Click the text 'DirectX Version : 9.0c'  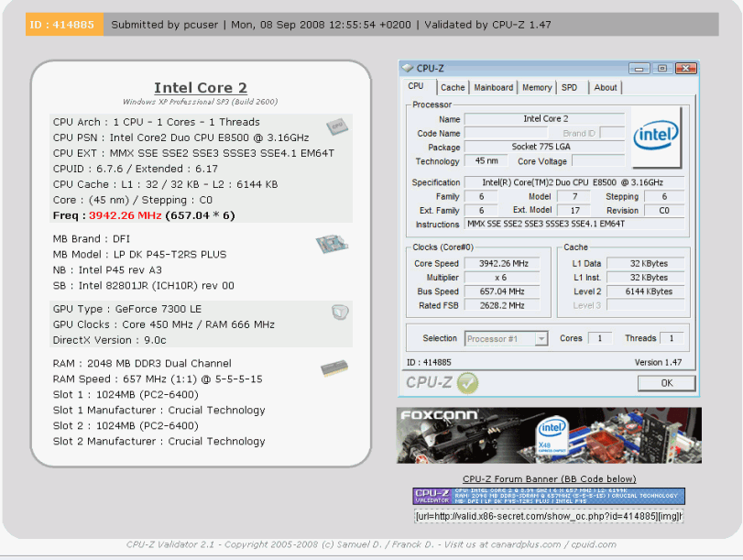109,340
